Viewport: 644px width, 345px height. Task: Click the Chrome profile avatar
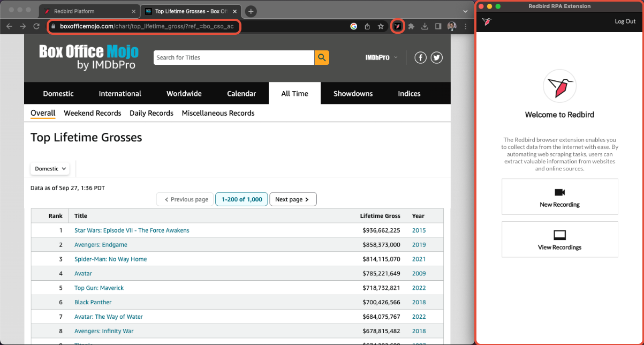click(451, 26)
